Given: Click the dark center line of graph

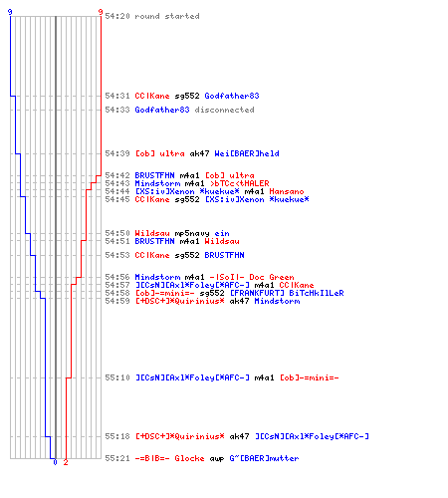Looking at the screenshot, I should [x=56, y=237].
